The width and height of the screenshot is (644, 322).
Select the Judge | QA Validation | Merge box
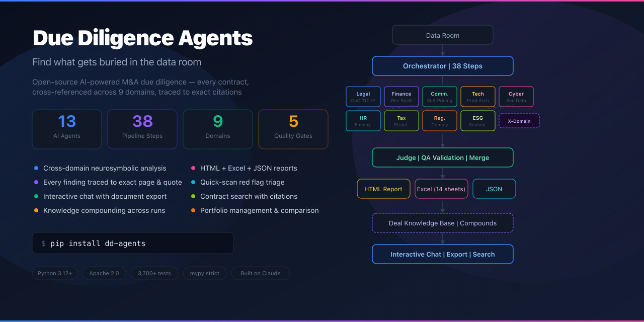pyautogui.click(x=443, y=157)
